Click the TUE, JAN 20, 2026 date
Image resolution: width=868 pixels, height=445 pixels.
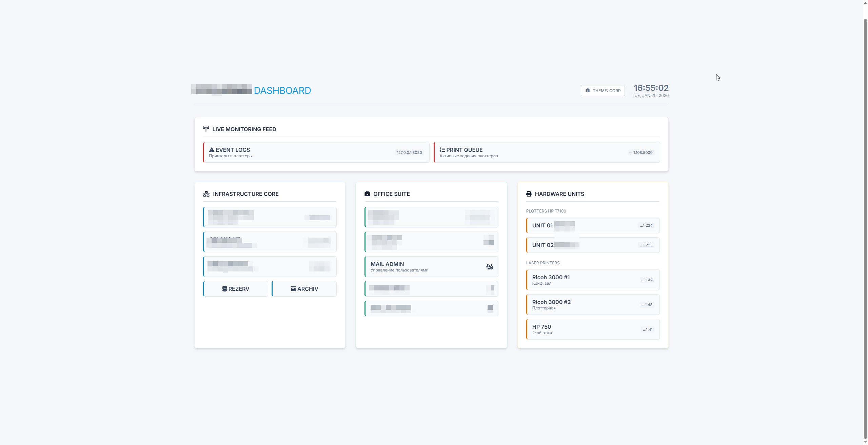[x=650, y=96]
